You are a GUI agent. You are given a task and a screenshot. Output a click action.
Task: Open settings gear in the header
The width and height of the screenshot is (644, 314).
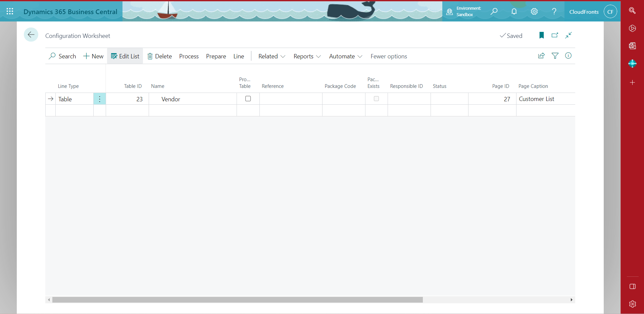pyautogui.click(x=534, y=11)
